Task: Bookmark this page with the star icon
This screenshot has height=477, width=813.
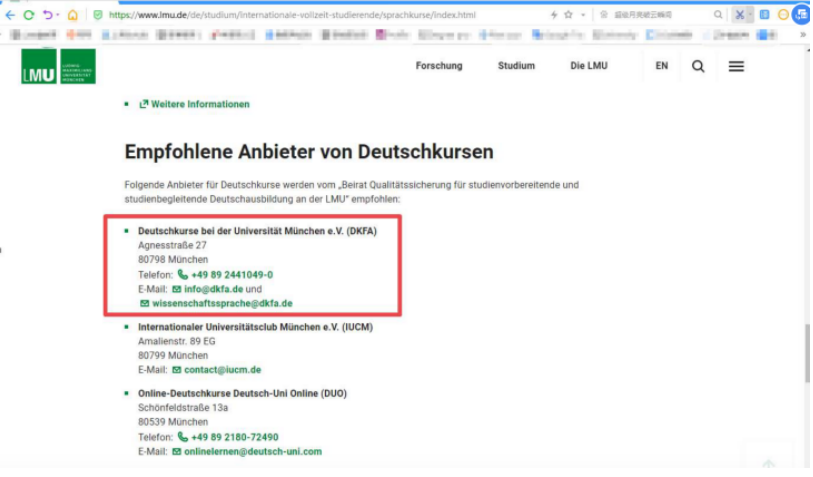Action: [569, 15]
